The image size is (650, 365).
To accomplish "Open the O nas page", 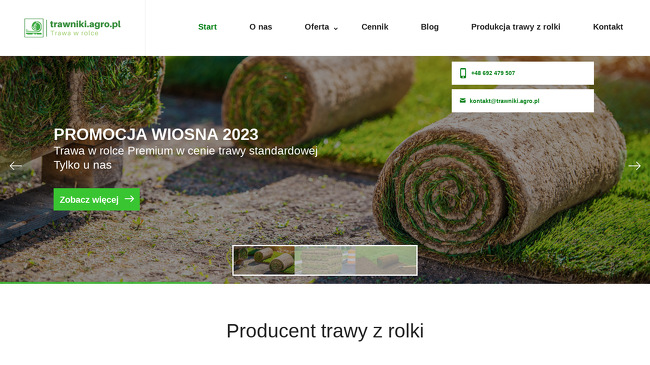I will coord(261,27).
